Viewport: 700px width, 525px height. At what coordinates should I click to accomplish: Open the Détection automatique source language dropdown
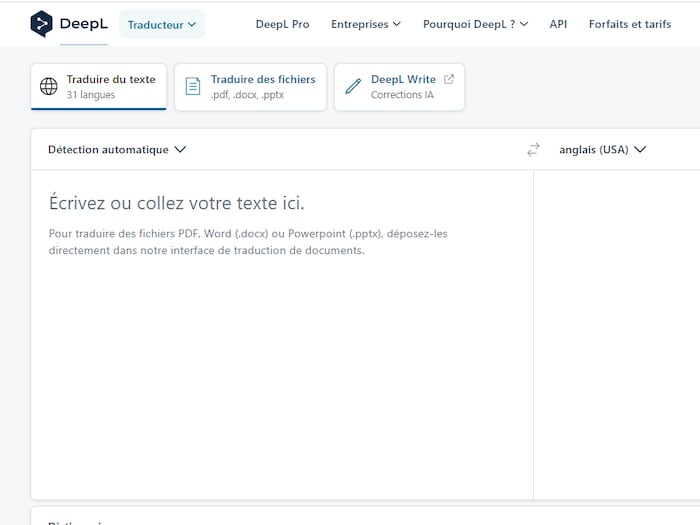[x=117, y=150]
